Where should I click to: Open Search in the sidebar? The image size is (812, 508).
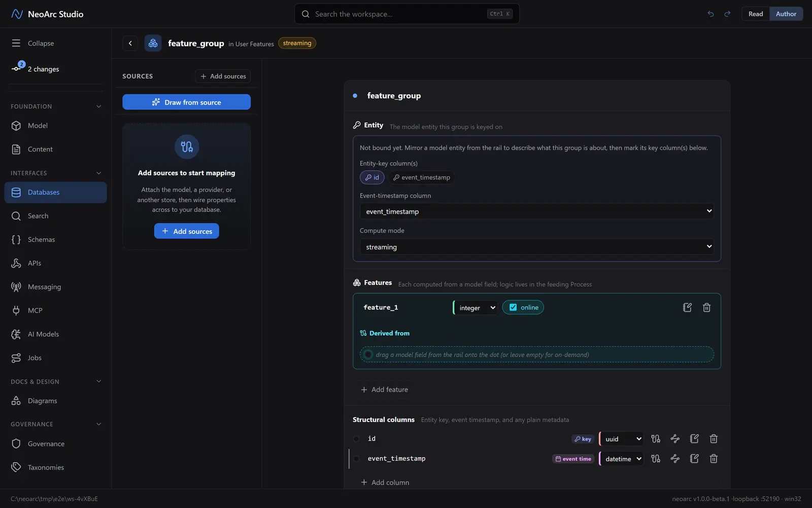point(56,216)
